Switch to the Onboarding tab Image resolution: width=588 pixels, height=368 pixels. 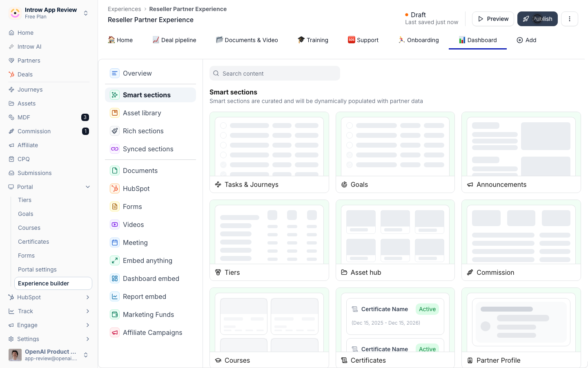point(419,40)
